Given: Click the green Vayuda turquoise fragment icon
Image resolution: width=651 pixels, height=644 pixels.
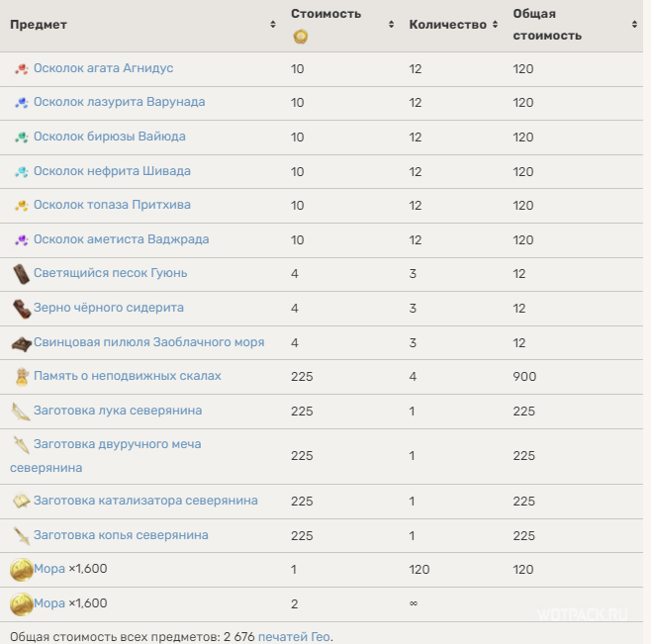Looking at the screenshot, I should pyautogui.click(x=22, y=138).
